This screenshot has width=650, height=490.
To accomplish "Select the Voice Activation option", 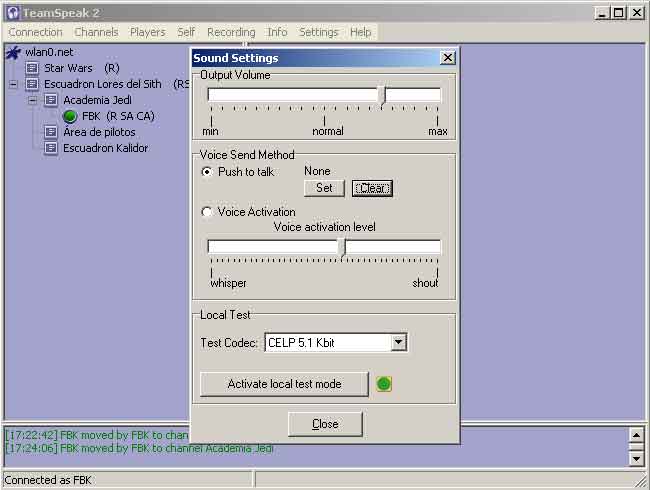I will (207, 212).
